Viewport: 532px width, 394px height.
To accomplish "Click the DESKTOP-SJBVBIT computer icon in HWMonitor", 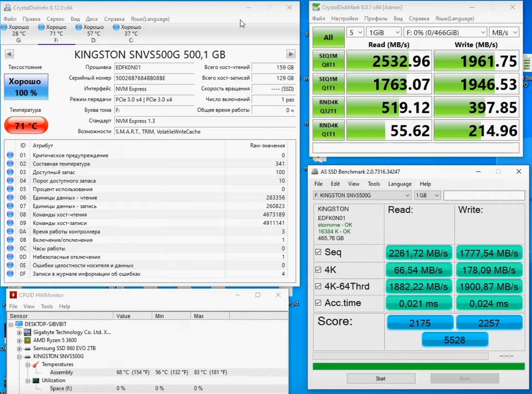I will (x=19, y=324).
